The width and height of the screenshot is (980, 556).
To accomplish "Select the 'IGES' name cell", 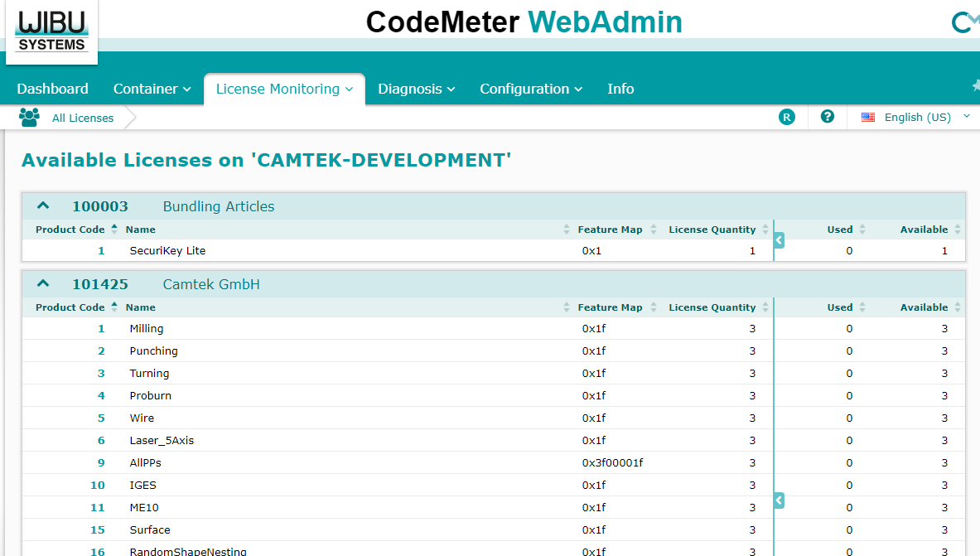I will coord(143,486).
